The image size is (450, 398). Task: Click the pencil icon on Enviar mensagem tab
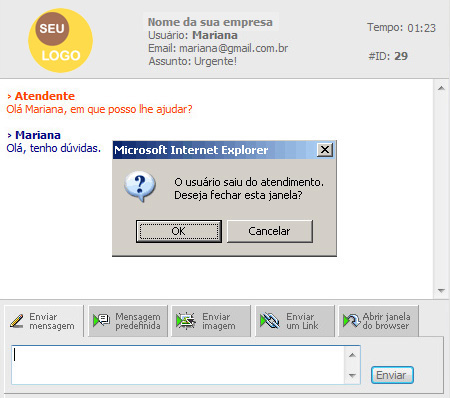(x=17, y=321)
